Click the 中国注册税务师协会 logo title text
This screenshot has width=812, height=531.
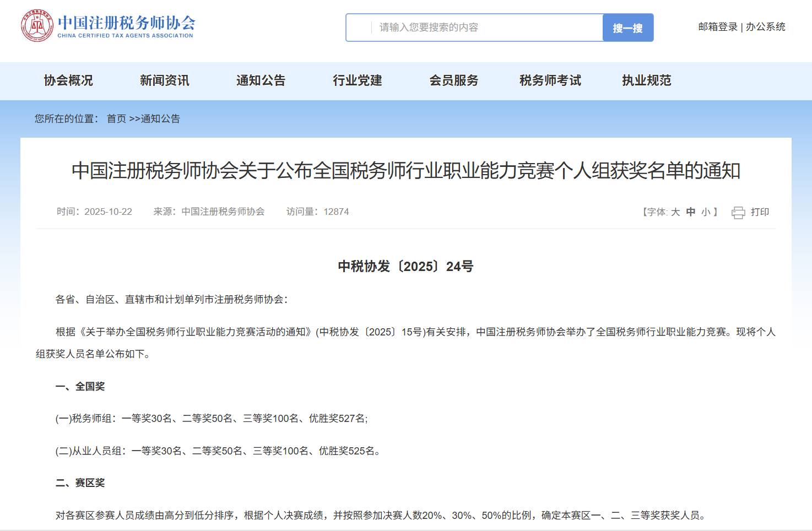pyautogui.click(x=126, y=23)
